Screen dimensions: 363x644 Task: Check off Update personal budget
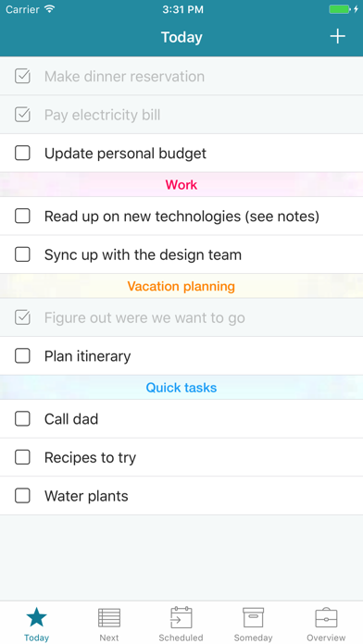click(x=22, y=154)
